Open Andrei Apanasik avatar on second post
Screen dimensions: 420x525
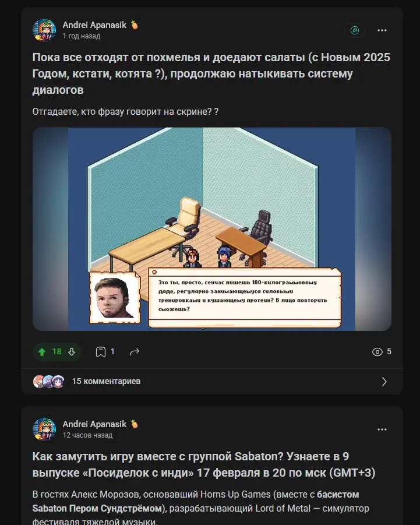point(44,429)
